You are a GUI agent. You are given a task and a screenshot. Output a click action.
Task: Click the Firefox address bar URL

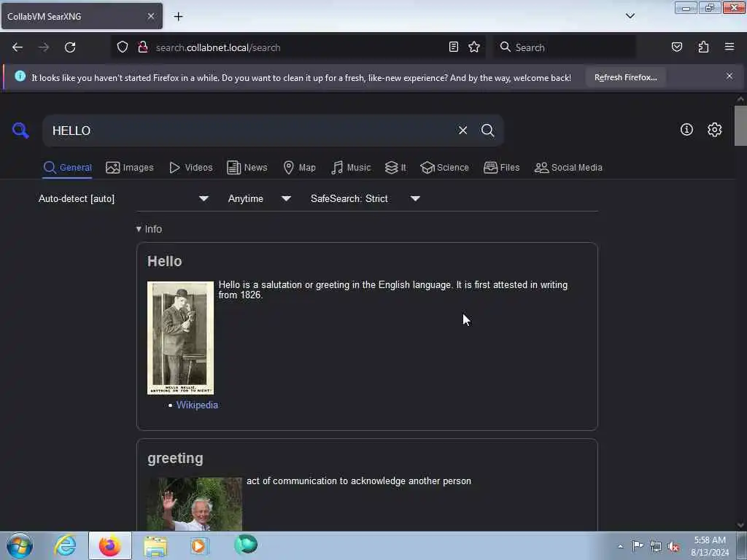[298, 47]
